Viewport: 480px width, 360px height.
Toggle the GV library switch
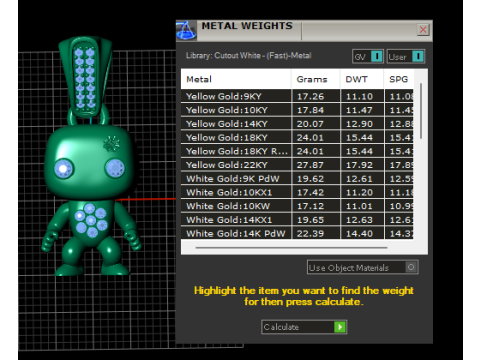368,56
